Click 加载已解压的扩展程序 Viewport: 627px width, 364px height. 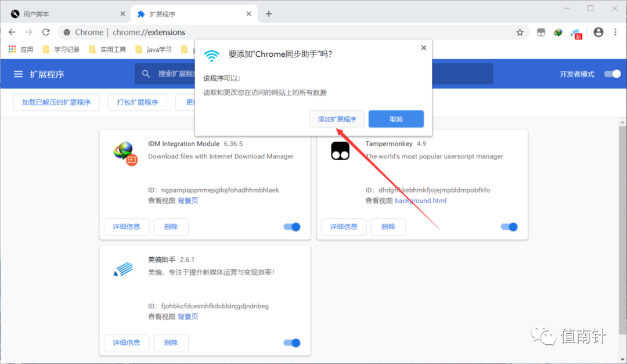56,102
